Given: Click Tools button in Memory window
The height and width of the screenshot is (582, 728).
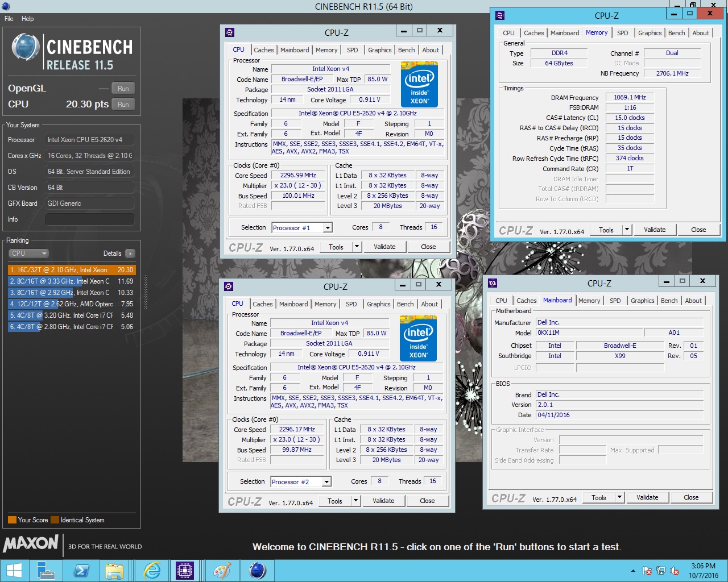Looking at the screenshot, I should (x=606, y=230).
